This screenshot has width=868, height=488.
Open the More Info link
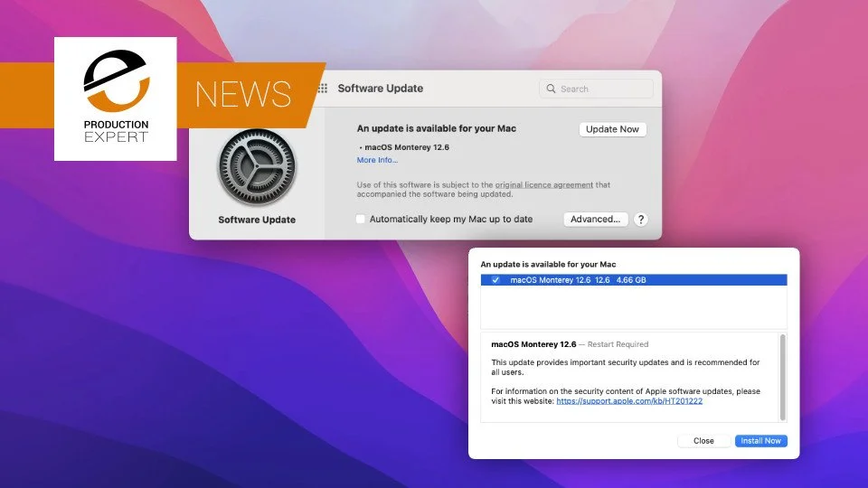tap(377, 160)
